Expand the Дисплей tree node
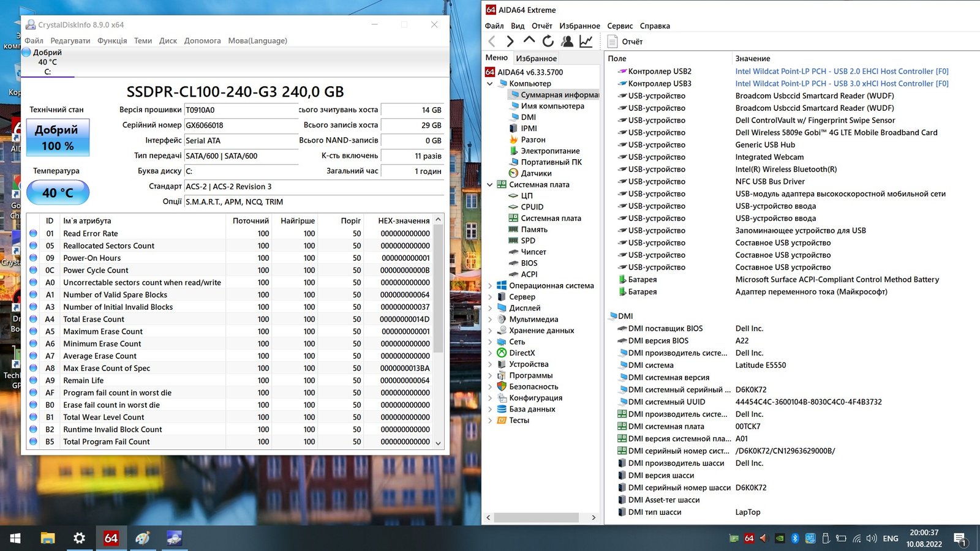Image resolution: width=980 pixels, height=551 pixels. click(x=490, y=308)
